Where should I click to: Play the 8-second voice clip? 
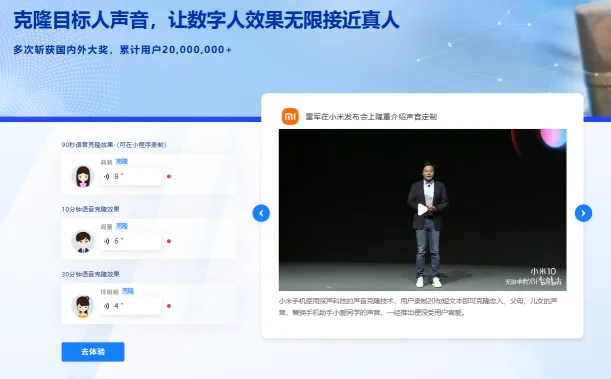(130, 176)
